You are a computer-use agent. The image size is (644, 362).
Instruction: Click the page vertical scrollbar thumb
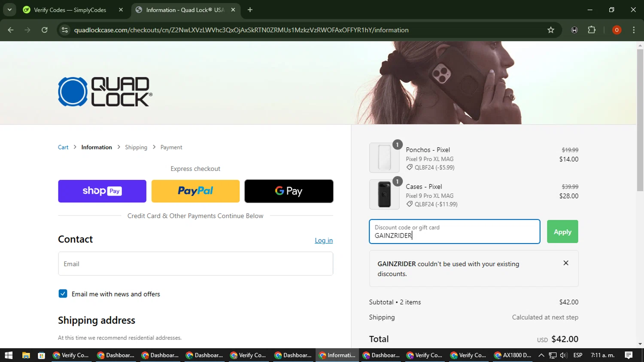coord(640,120)
